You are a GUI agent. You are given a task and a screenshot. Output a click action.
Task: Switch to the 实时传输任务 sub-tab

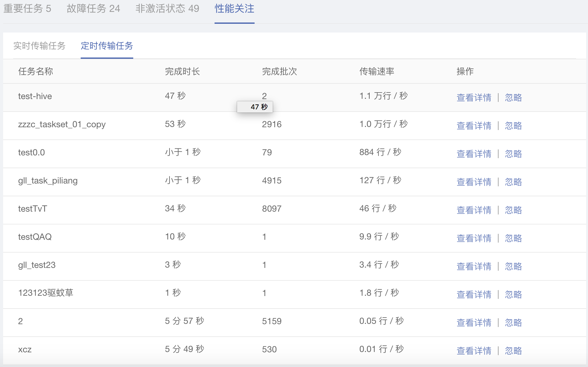39,46
